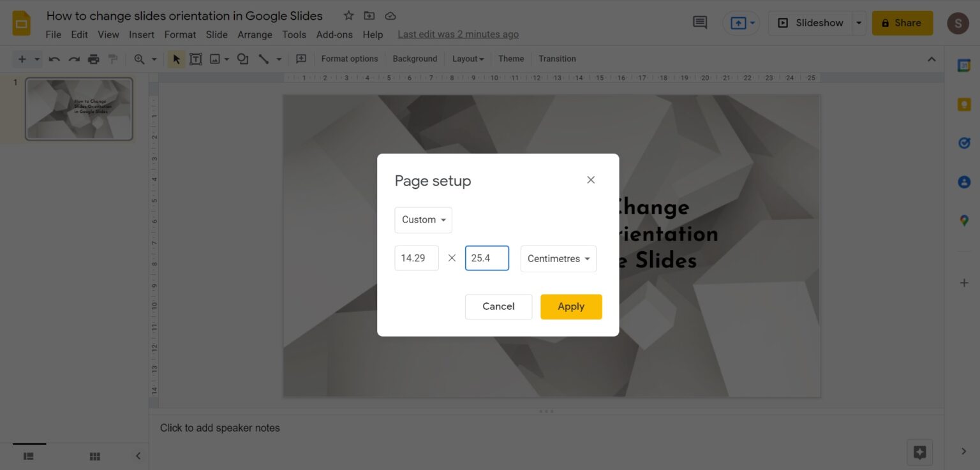This screenshot has height=470, width=980.
Task: Open the Insert menu
Action: (142, 34)
